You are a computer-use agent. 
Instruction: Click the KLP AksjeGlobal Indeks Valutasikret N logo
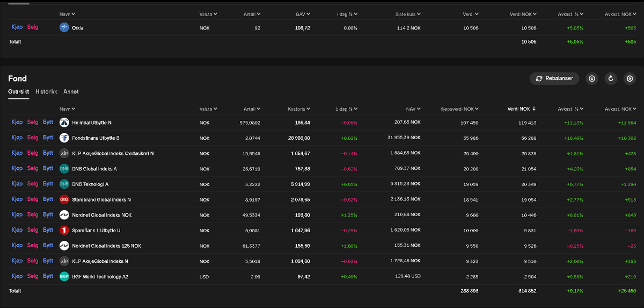(x=64, y=153)
